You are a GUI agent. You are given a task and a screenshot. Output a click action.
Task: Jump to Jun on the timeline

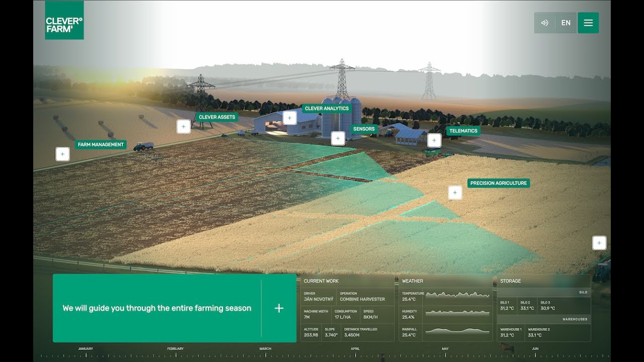tap(535, 348)
